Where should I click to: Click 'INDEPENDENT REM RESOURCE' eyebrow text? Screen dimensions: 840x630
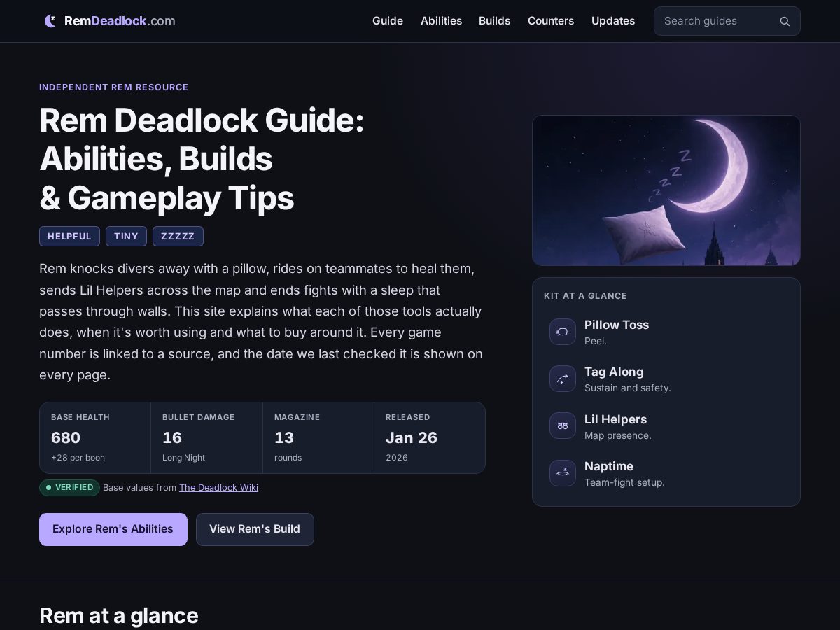point(114,87)
